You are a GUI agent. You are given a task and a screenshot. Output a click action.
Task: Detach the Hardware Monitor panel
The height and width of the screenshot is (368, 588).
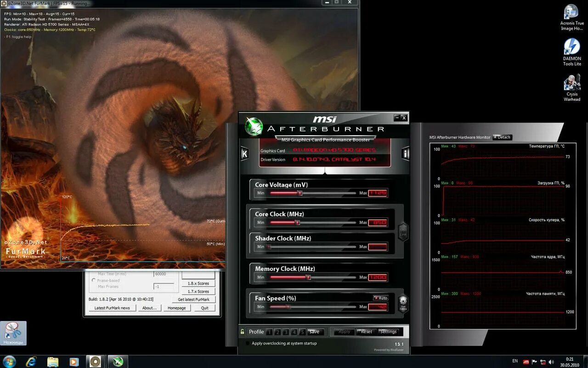point(502,137)
